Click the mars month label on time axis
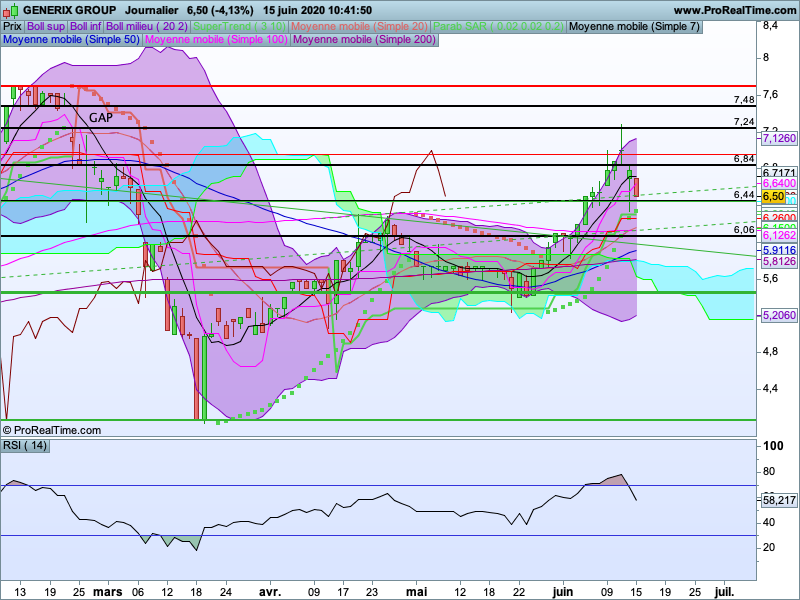The height and width of the screenshot is (600, 800). (x=108, y=592)
